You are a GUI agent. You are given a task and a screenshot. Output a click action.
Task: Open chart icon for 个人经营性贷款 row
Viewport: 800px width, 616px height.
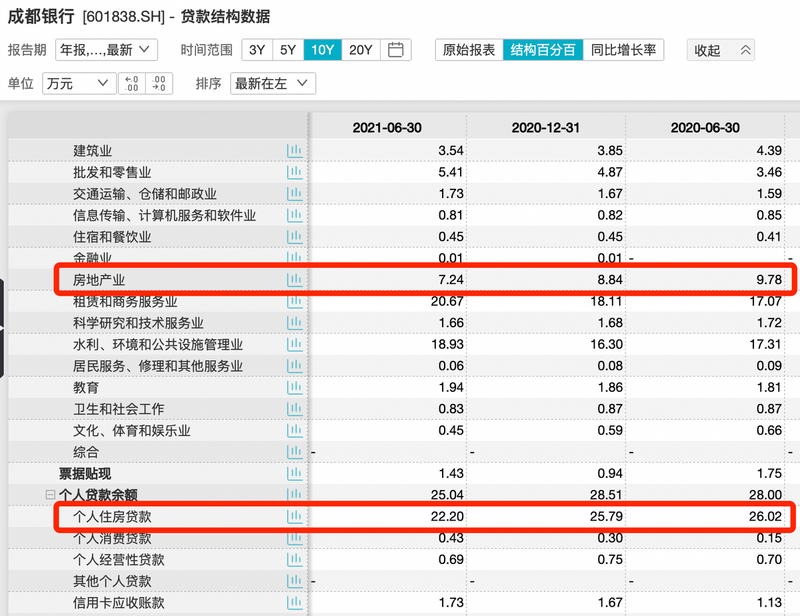(x=294, y=559)
